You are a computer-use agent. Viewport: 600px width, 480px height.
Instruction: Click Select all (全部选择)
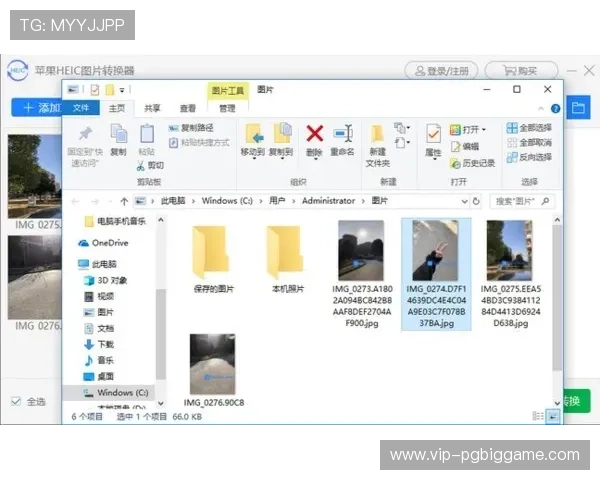[x=529, y=128]
